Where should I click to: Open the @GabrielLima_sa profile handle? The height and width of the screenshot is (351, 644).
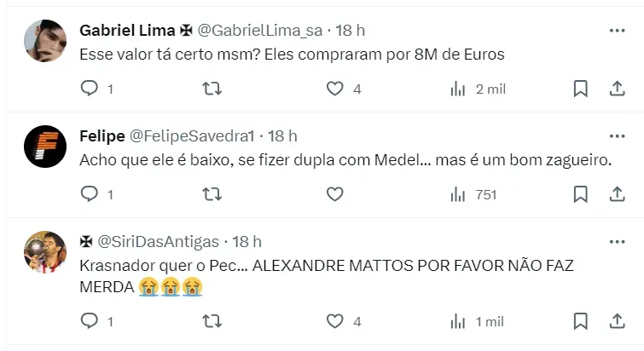260,31
